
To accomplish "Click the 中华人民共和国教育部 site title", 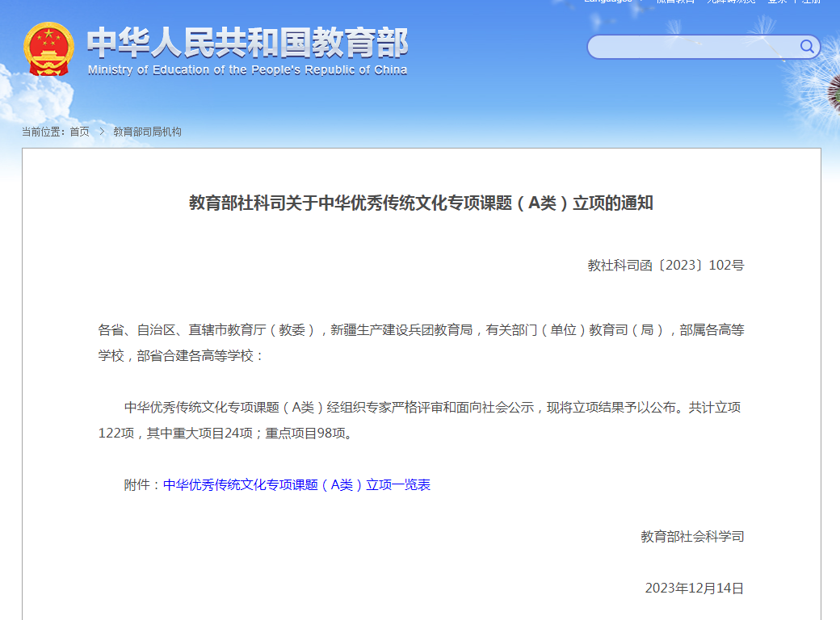I will coord(247,43).
